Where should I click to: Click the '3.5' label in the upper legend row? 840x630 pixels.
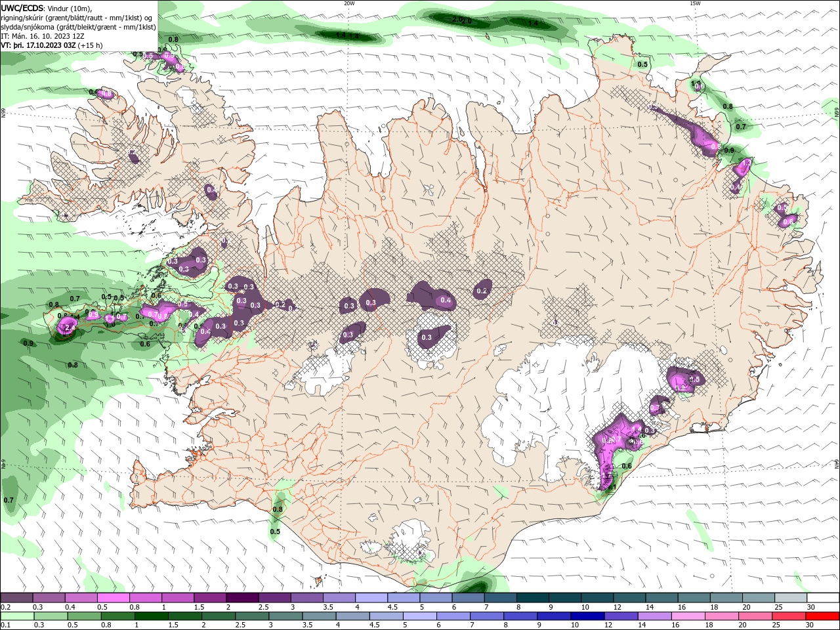pos(328,607)
